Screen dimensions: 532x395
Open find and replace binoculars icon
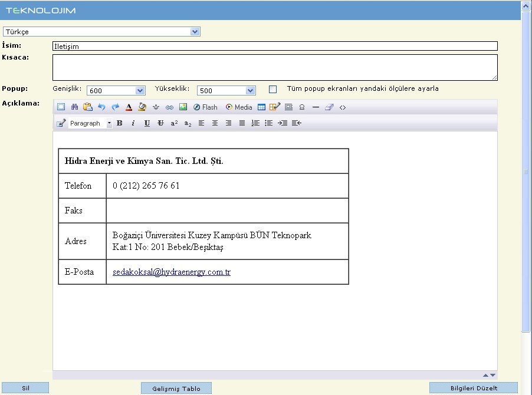[75, 107]
